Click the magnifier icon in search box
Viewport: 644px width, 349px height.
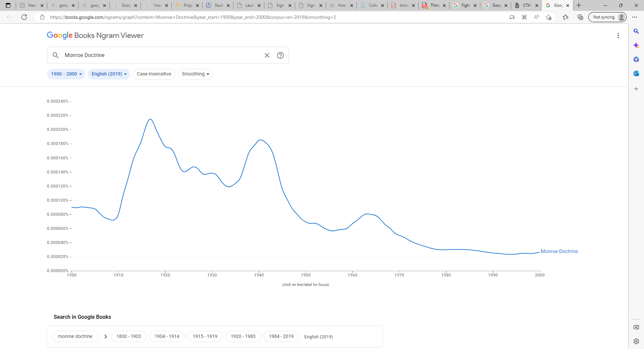pos(56,55)
